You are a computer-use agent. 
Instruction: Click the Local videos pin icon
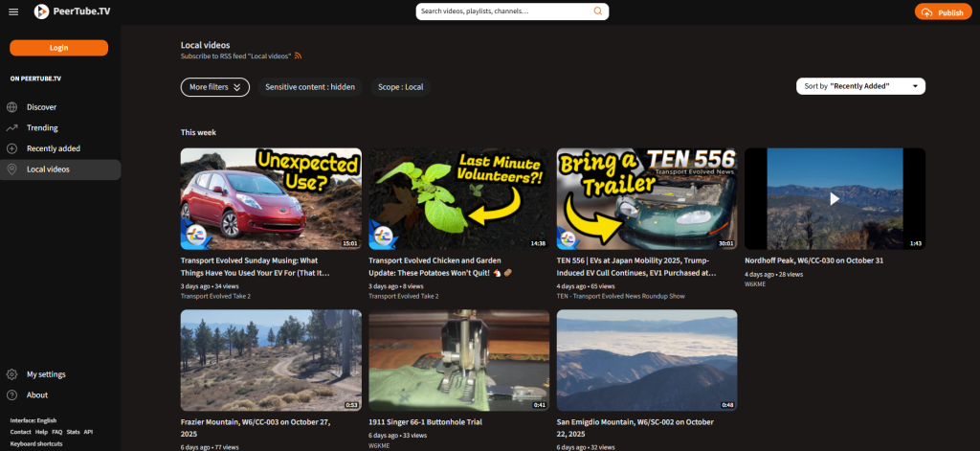coord(11,169)
